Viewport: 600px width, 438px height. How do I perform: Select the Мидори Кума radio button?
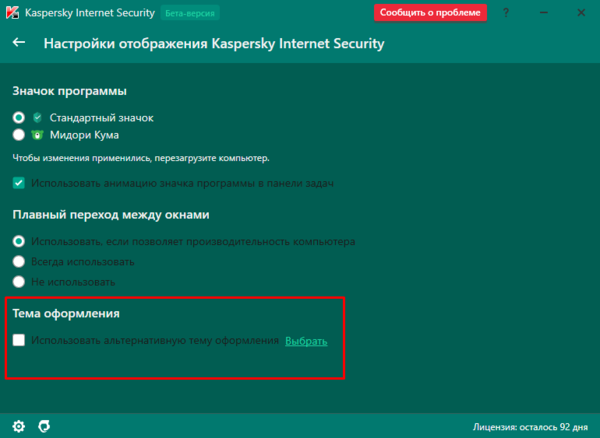19,135
